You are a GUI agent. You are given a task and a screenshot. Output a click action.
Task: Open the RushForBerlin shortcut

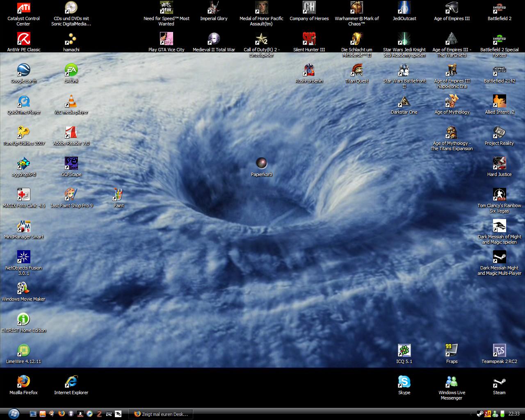(309, 70)
